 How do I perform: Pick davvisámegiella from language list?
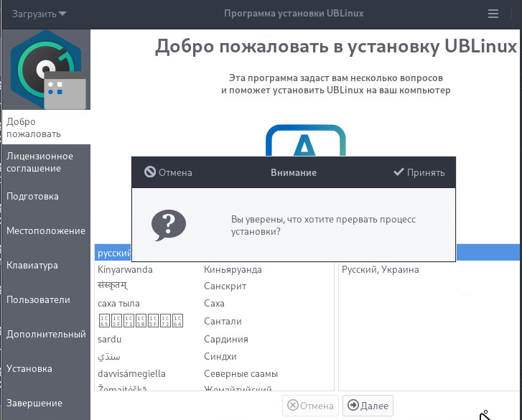coord(214,374)
